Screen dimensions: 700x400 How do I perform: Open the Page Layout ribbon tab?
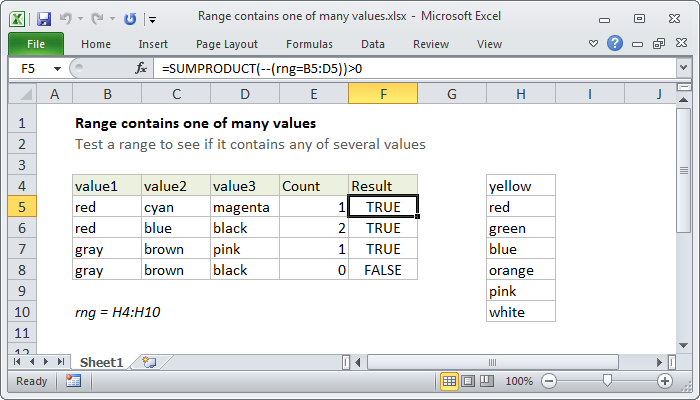tap(225, 44)
